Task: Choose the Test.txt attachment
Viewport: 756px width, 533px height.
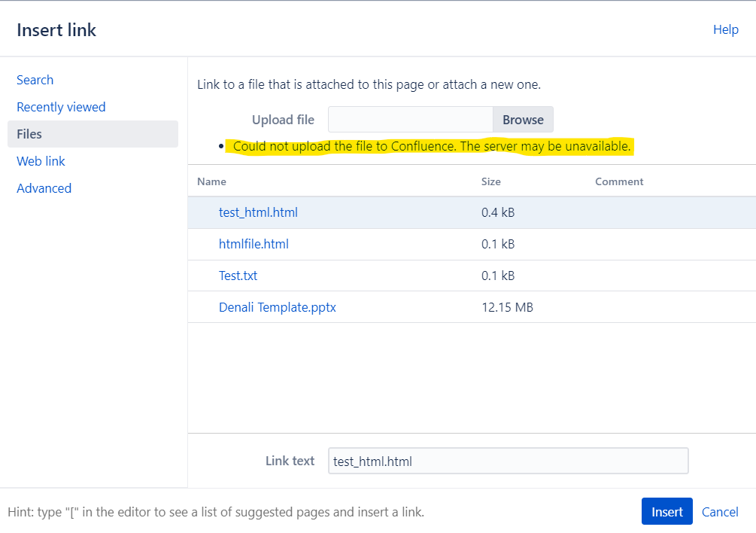Action: tap(238, 276)
